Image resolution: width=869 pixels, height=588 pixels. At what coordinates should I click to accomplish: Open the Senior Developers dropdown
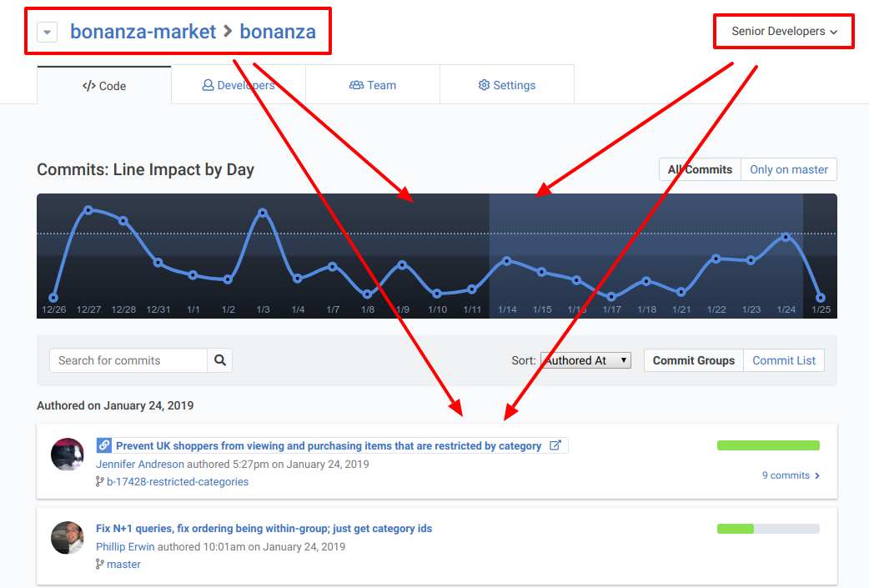784,32
